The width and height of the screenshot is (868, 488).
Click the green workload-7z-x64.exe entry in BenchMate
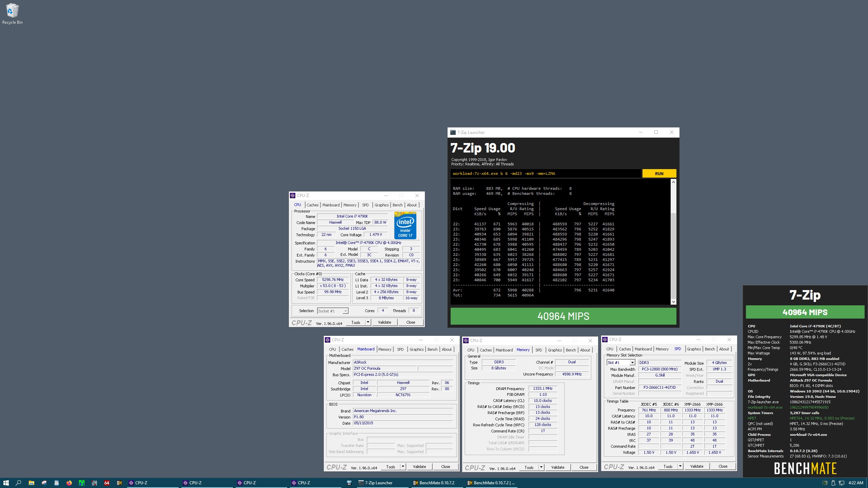[765, 407]
